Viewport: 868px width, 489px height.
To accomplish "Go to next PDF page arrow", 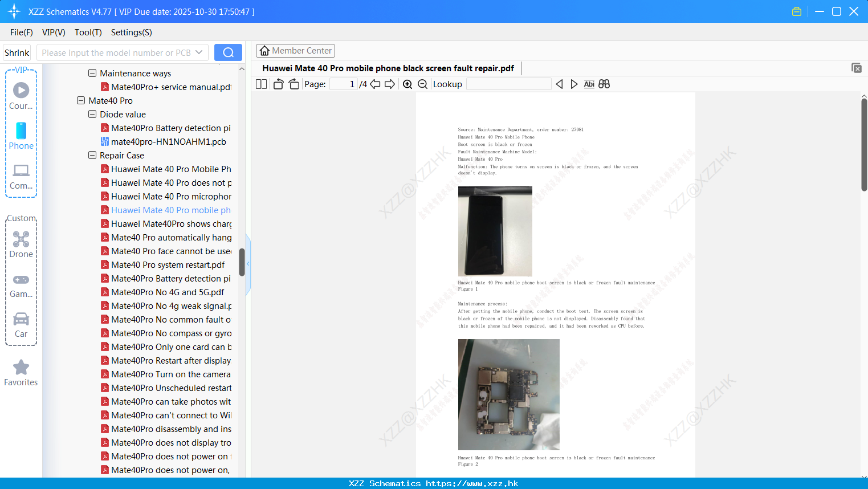I will 390,84.
